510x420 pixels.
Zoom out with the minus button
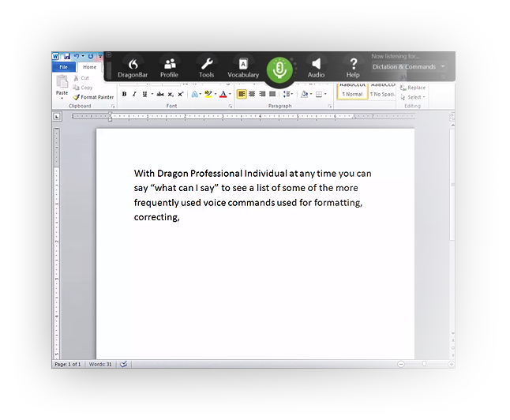401,364
